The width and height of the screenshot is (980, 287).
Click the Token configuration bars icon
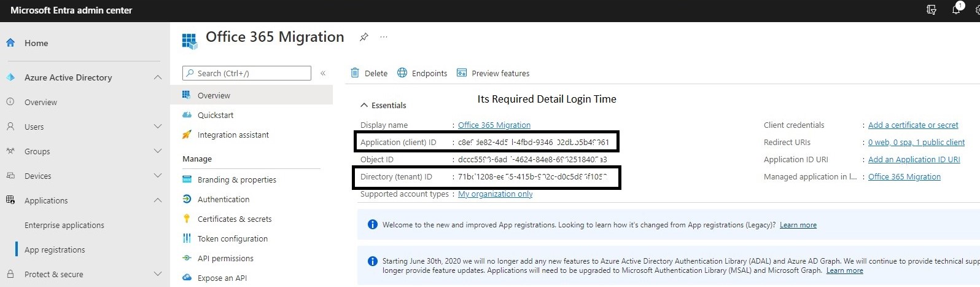[187, 238]
